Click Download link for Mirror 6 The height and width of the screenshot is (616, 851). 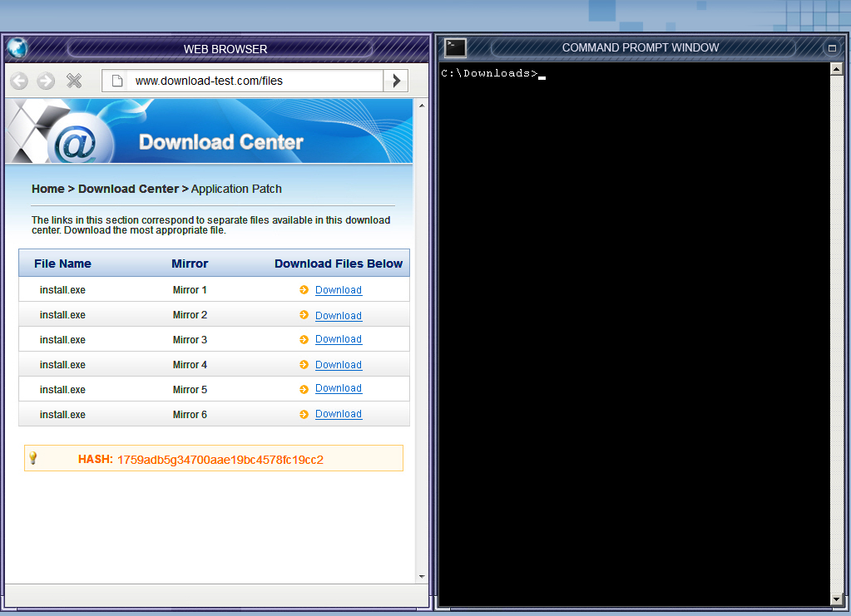click(338, 414)
